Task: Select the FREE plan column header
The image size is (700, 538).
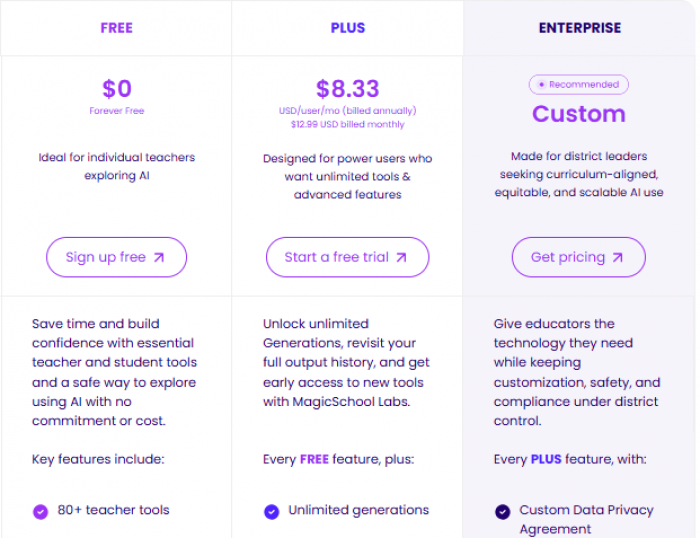Action: click(x=116, y=28)
